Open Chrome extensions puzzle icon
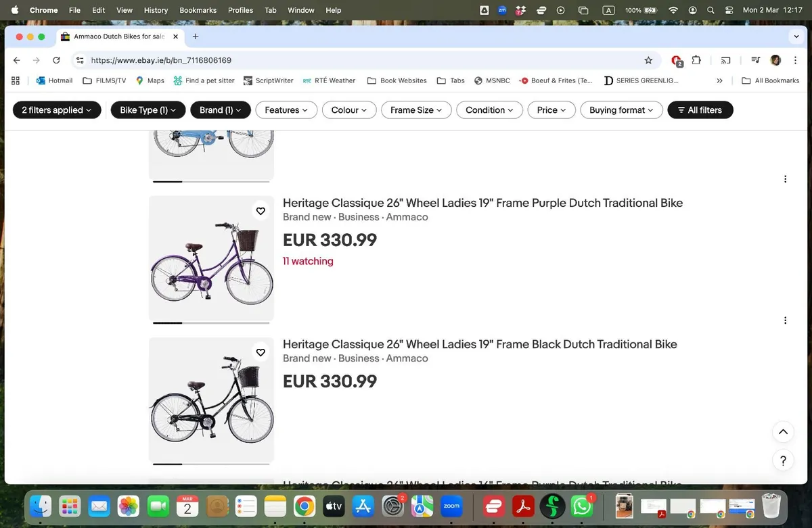812x528 pixels. (696, 60)
